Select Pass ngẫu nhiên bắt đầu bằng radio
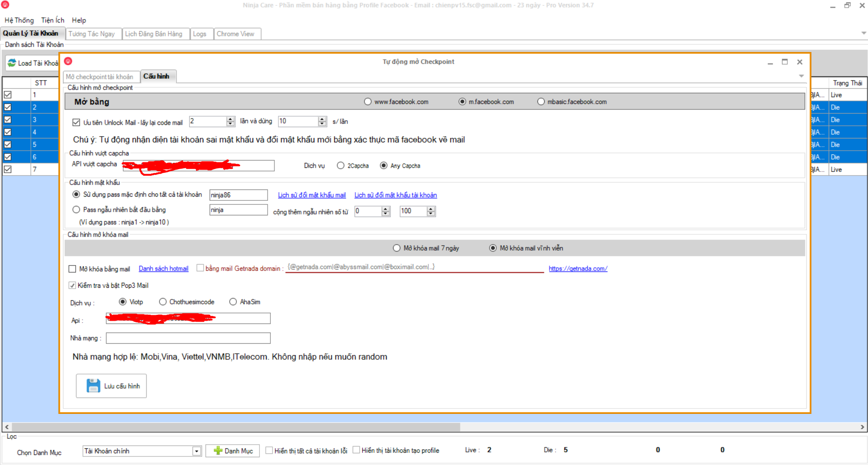The image size is (868, 465). pos(76,209)
